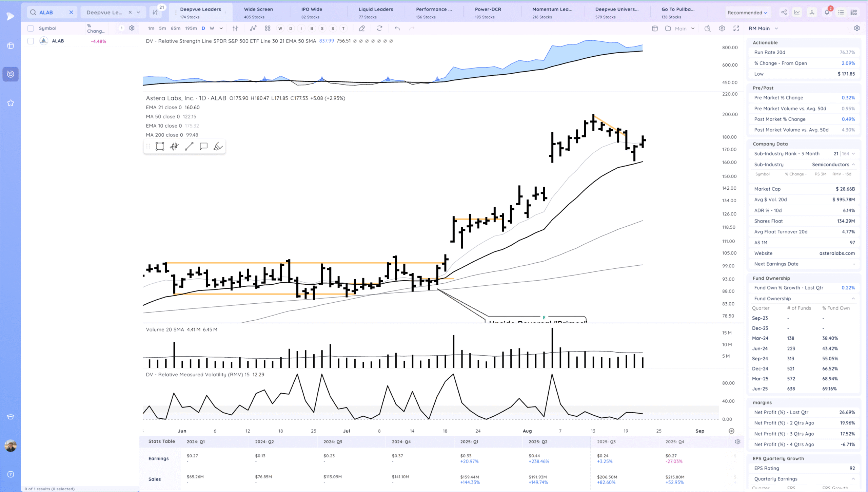The width and height of the screenshot is (868, 492).
Task: Click the refresh sync icon in chart toolbar
Action: coord(379,29)
